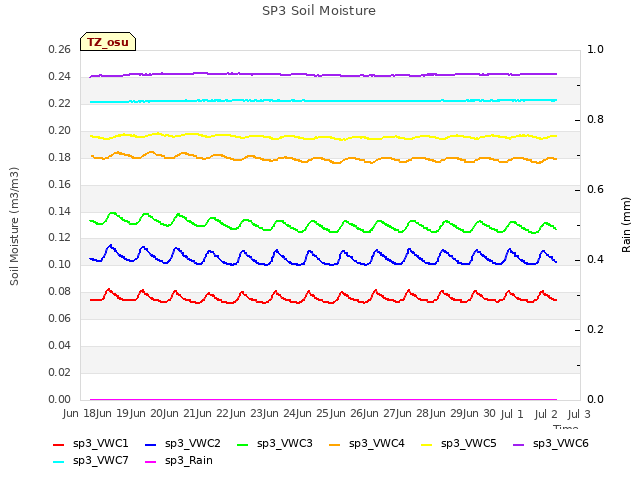Select the sp3_VWC5 legend label
This screenshot has width=640, height=480.
coord(469,444)
